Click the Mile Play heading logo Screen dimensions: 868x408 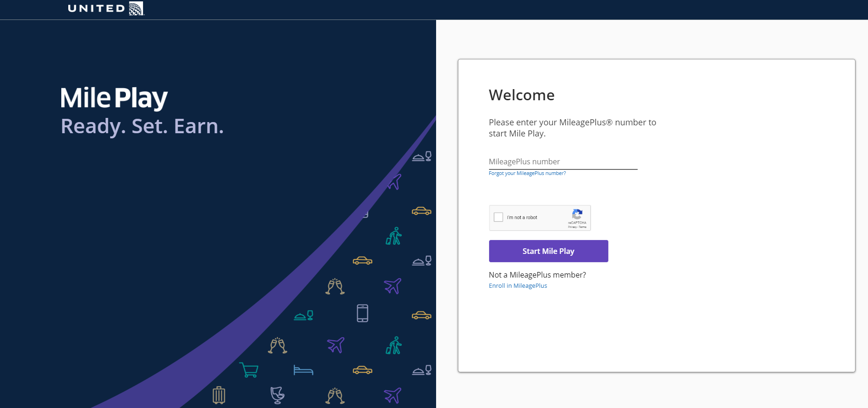pyautogui.click(x=114, y=98)
